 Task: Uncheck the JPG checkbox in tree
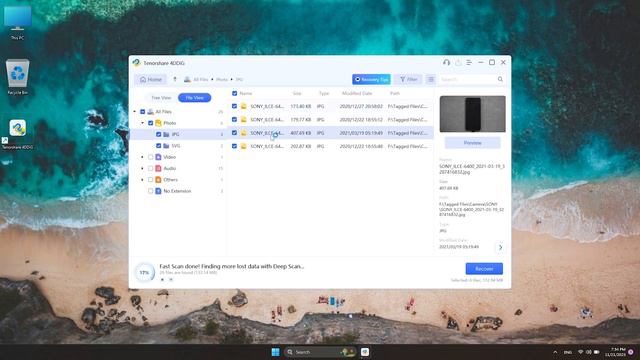pyautogui.click(x=158, y=134)
